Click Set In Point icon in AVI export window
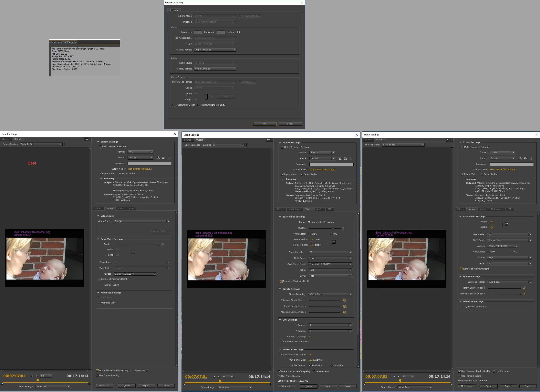This screenshot has width=540, height=392. tap(32, 376)
